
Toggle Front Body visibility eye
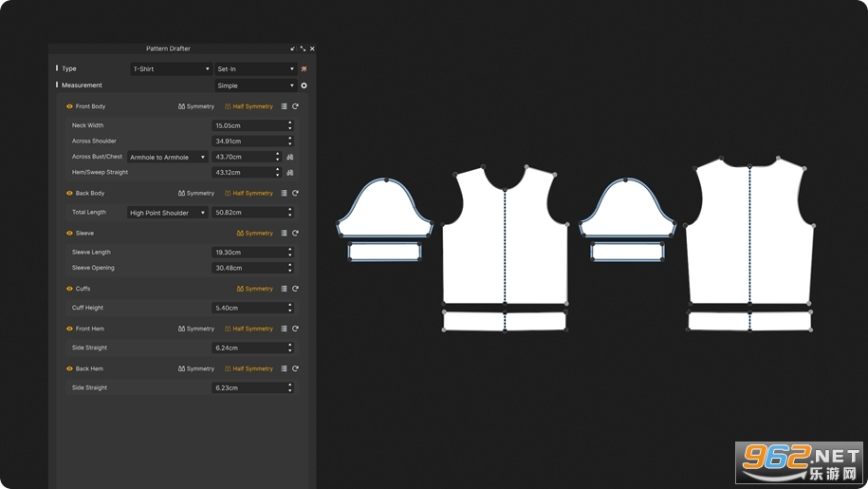[x=70, y=106]
